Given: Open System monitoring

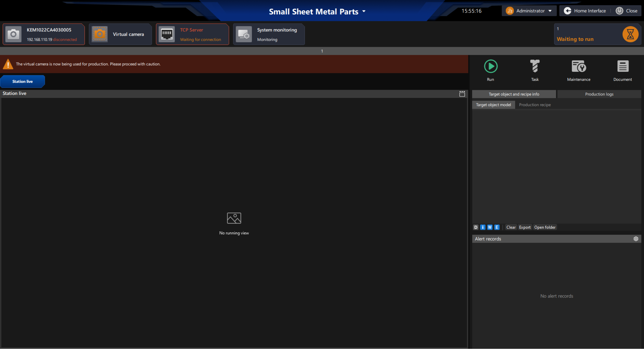Looking at the screenshot, I should (243, 34).
